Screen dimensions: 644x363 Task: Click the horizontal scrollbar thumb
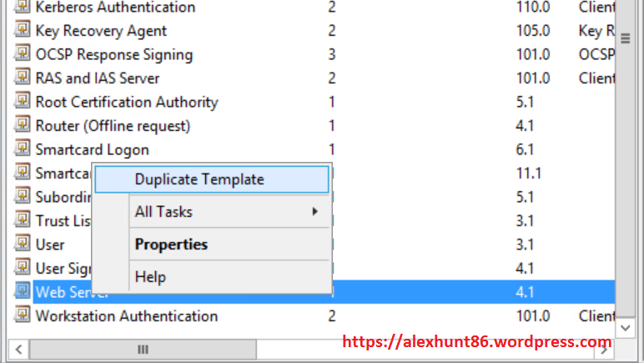click(x=143, y=349)
